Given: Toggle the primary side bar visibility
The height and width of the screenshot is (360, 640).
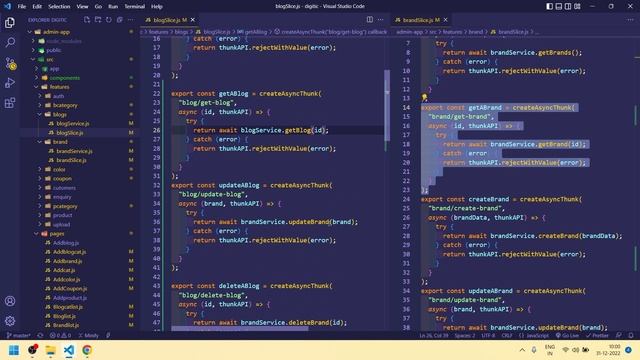Looking at the screenshot, I should pos(550,7).
